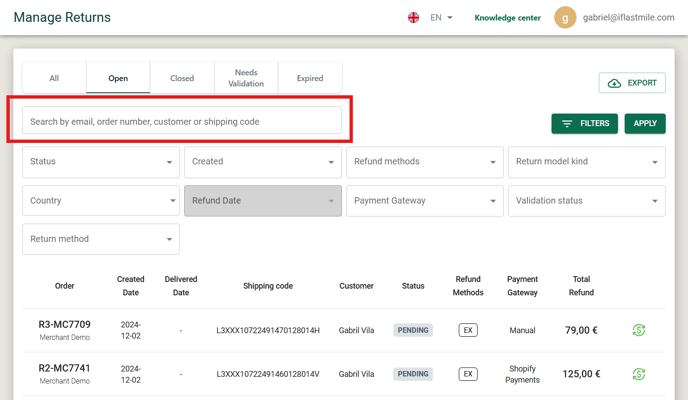Switch to the Closed tab
Image resolution: width=688 pixels, height=400 pixels.
click(182, 78)
